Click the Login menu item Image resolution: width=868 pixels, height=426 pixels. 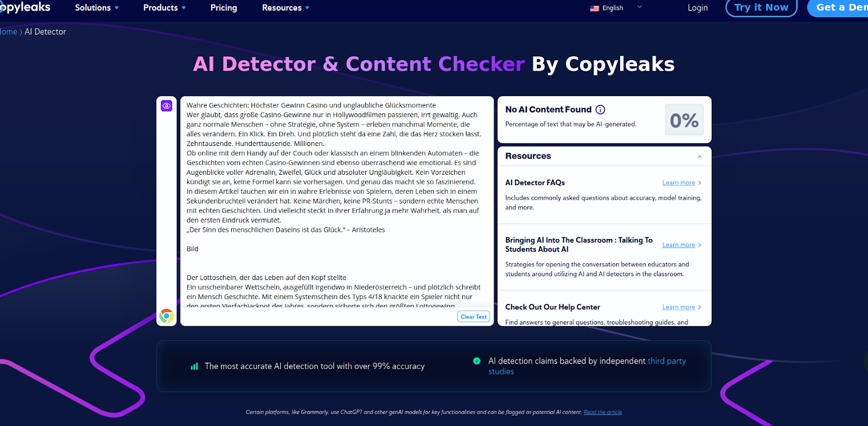point(697,8)
